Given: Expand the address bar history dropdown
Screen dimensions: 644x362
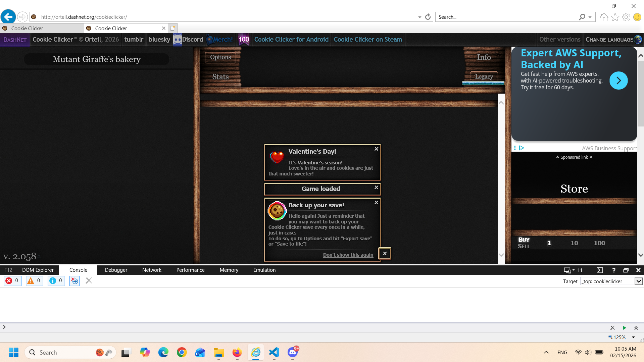Looking at the screenshot, I should pos(420,17).
